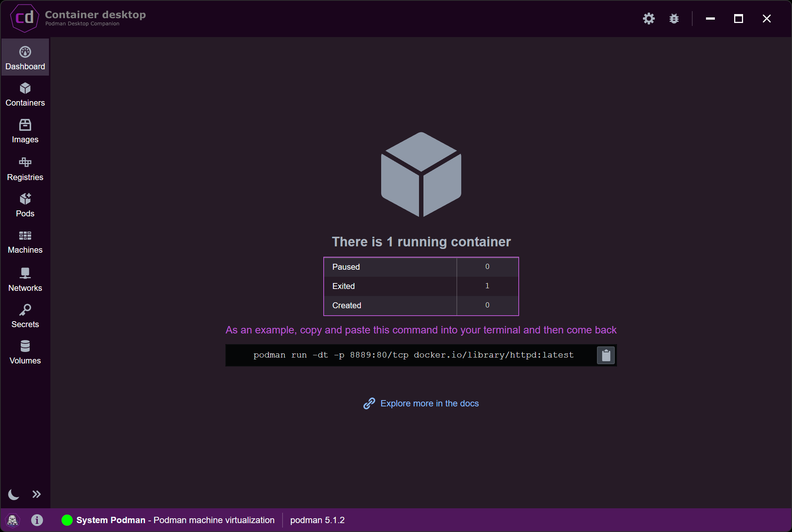Click the Dashboard menu item

25,57
